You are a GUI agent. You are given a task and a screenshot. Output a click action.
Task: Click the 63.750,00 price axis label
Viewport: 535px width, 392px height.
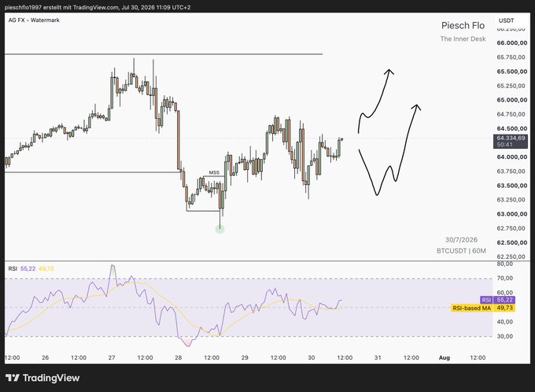[x=511, y=171]
